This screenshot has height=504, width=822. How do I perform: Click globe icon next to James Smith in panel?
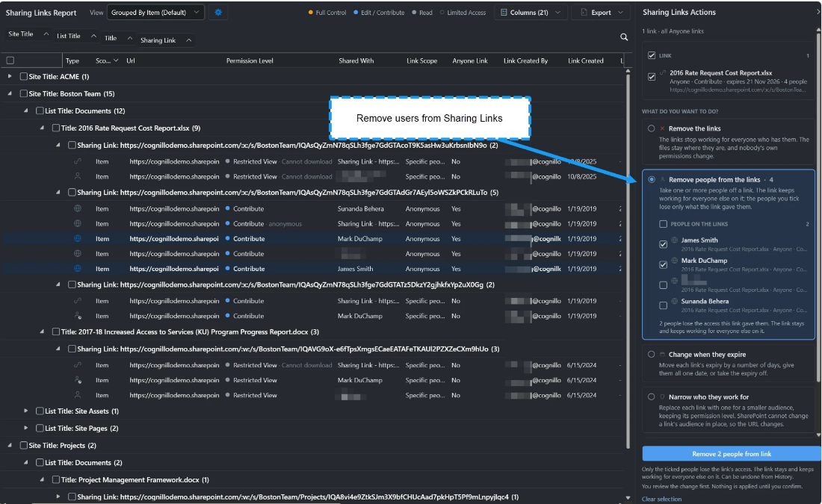point(675,240)
